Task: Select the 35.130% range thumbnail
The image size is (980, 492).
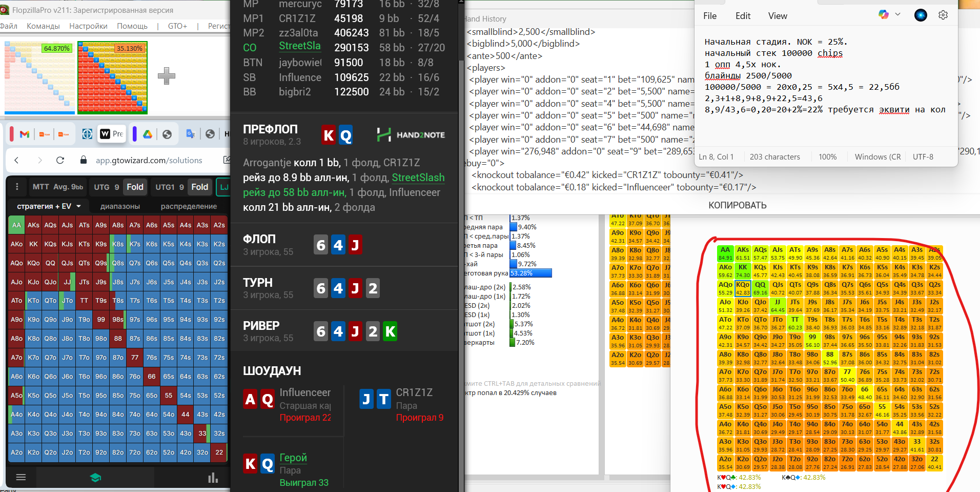Action: click(112, 77)
